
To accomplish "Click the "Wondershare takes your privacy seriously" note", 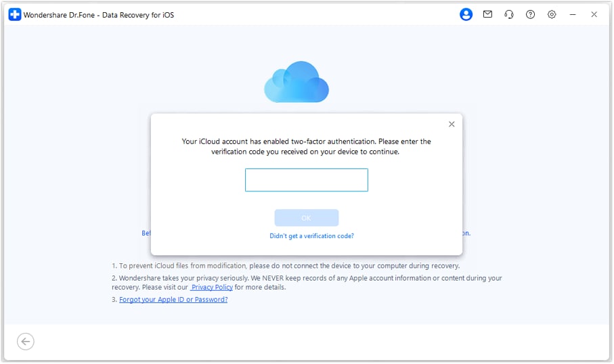I will tap(307, 283).
